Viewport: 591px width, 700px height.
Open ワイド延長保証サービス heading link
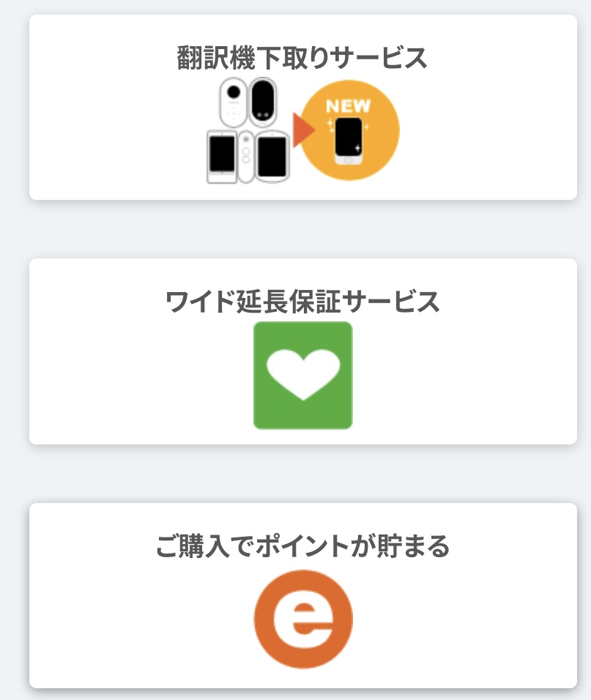(302, 302)
